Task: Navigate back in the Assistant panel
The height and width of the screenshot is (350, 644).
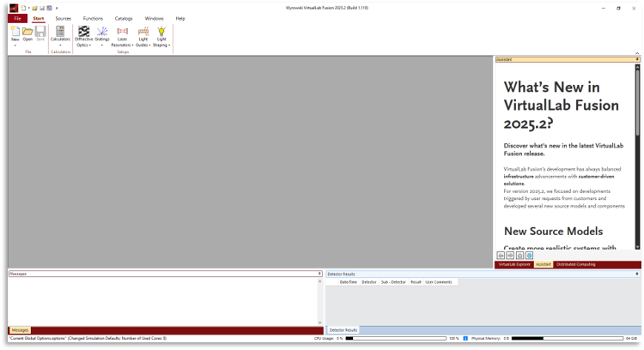Action: pos(501,255)
